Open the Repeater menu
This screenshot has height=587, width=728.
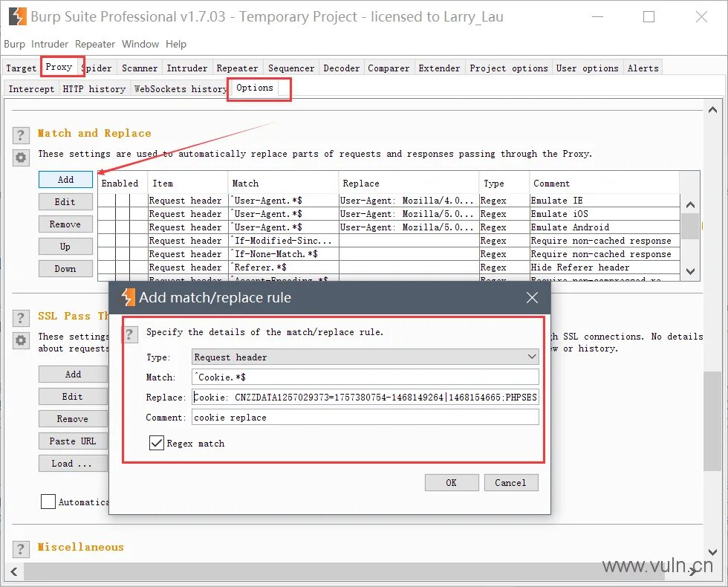95,44
